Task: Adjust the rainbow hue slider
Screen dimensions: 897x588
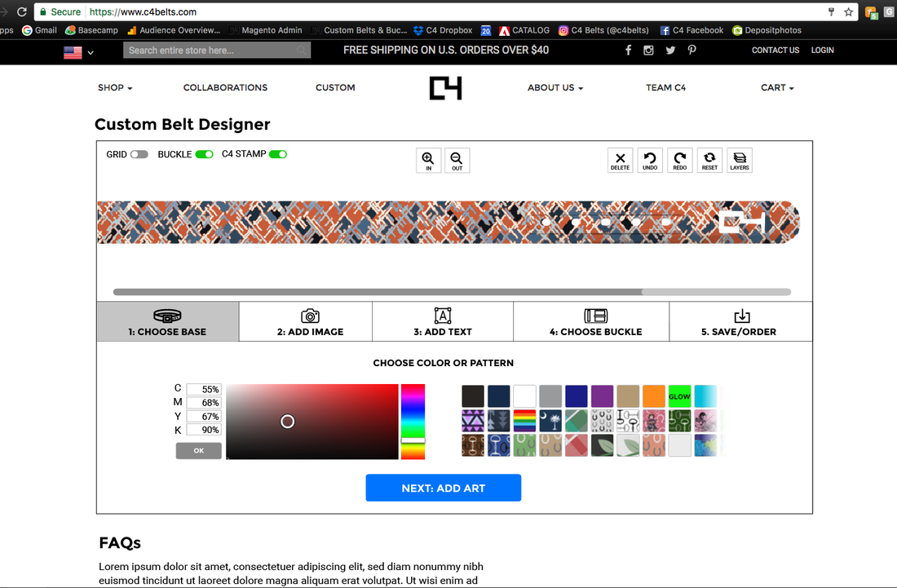Action: (x=413, y=422)
